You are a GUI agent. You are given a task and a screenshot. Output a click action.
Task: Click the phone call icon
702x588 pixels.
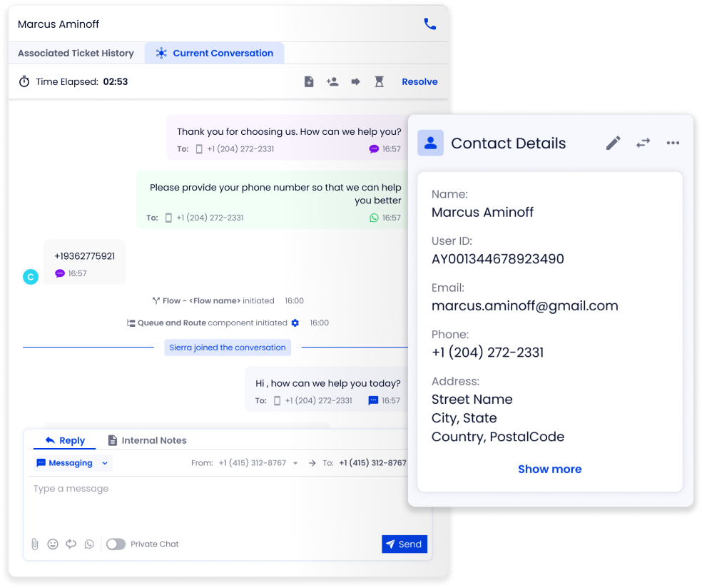[429, 24]
